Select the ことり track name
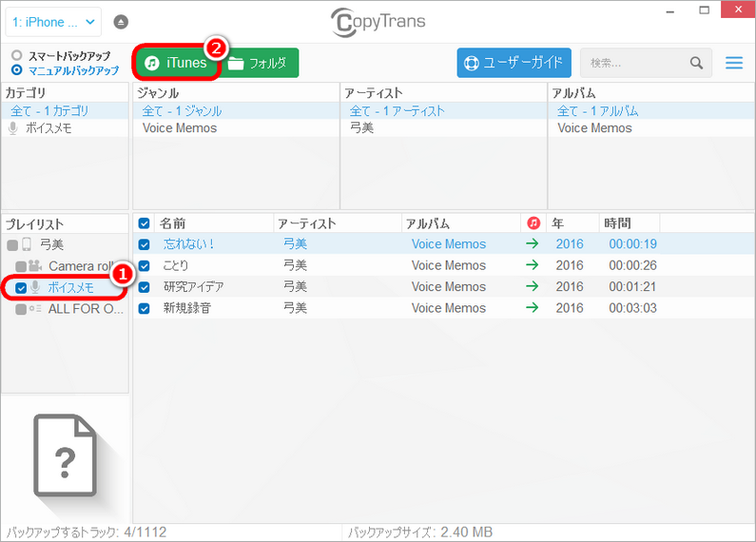The width and height of the screenshot is (756, 542). click(176, 265)
